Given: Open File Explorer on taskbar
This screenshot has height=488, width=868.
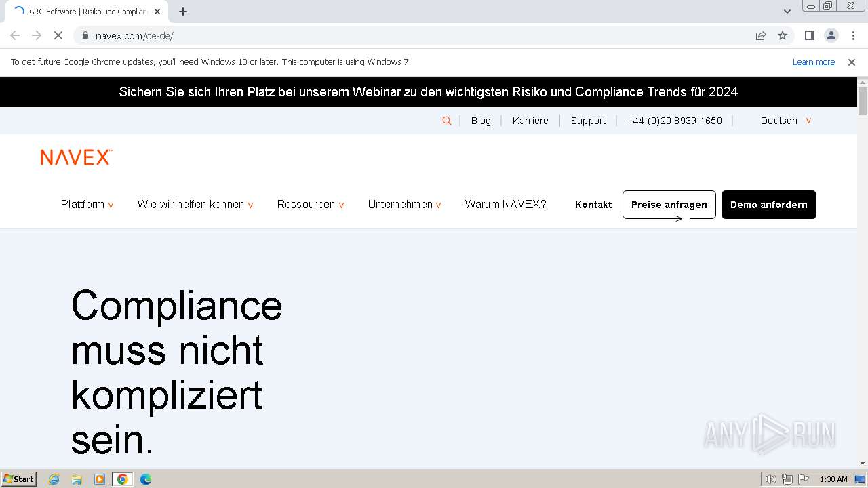Looking at the screenshot, I should click(x=77, y=479).
